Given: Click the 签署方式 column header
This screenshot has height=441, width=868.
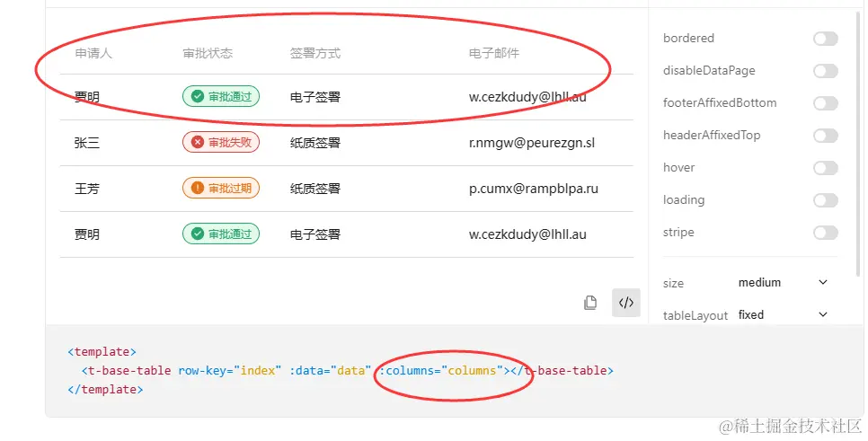Looking at the screenshot, I should pyautogui.click(x=315, y=54).
